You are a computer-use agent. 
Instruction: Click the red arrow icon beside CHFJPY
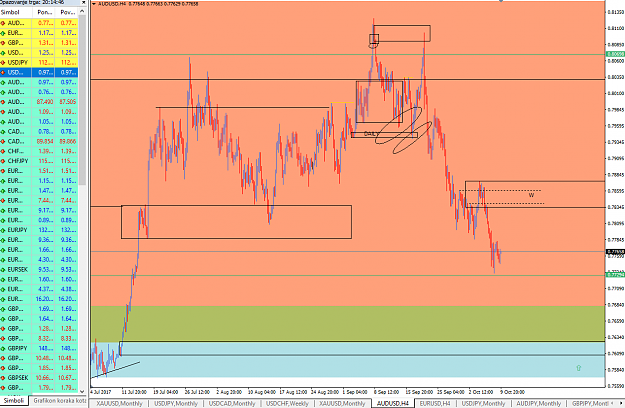click(3, 161)
